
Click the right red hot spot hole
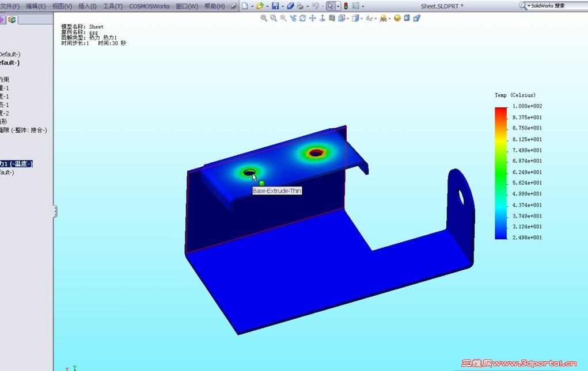[x=316, y=153]
